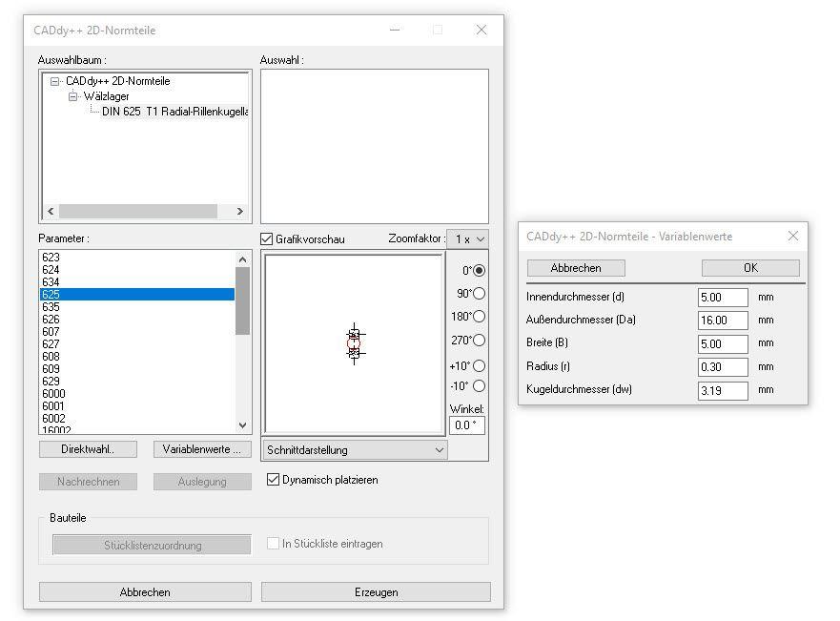Viewport: 840px width, 621px height.
Task: Choose the 90° rotation option
Action: [479, 294]
